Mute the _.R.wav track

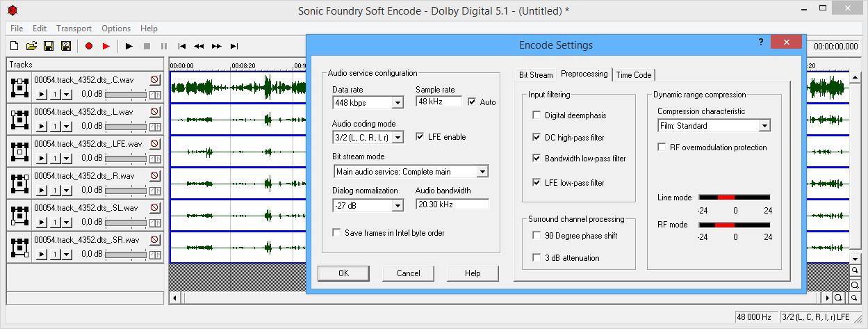tap(155, 176)
